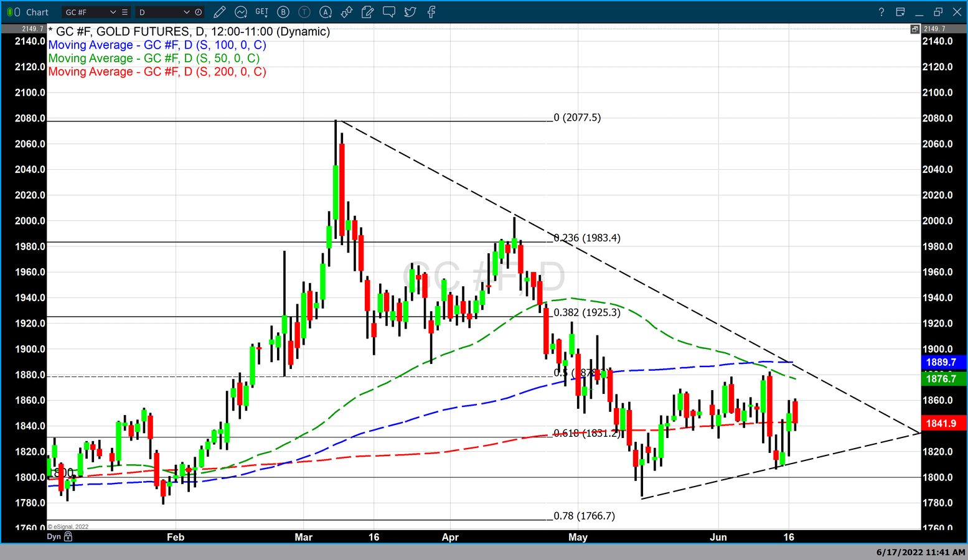This screenshot has width=968, height=560.
Task: Expand the GC #F symbol dropdown
Action: pos(113,12)
